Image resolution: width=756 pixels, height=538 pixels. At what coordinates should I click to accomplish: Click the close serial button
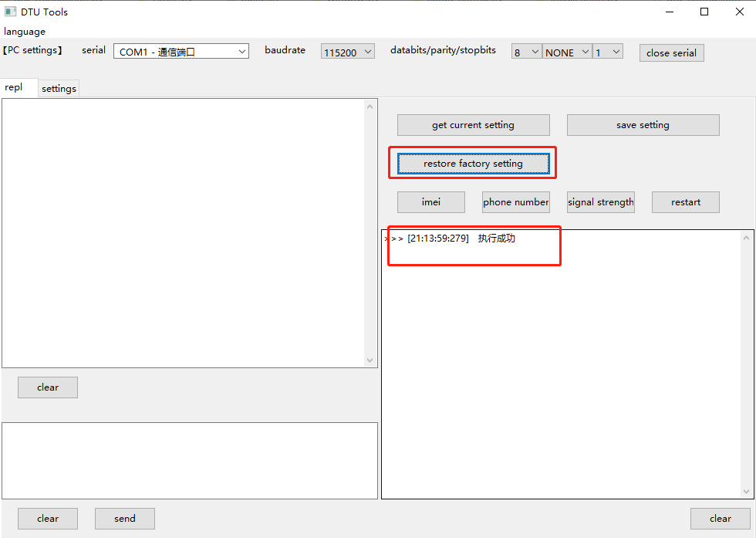[x=671, y=53]
